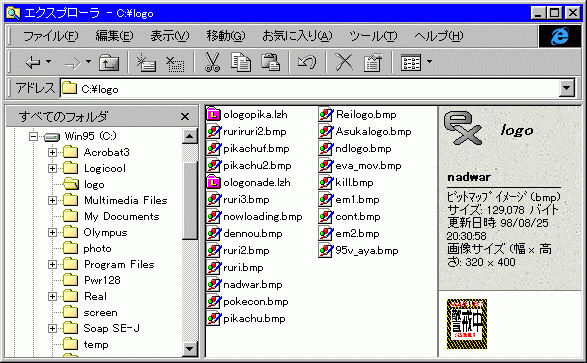Select the nadwar.bmp file icon
Screen dimensions: 587x363
point(213,284)
